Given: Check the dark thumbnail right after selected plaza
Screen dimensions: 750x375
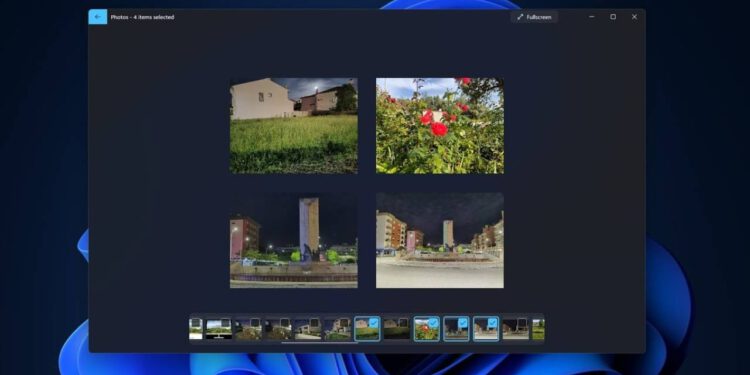Looking at the screenshot, I should click(522, 323).
